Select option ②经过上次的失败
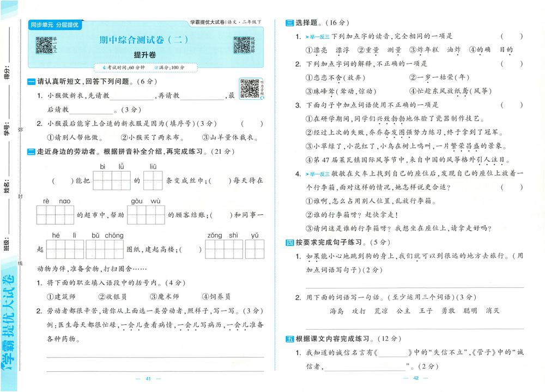Viewport: 545px width, 392px height. point(404,132)
